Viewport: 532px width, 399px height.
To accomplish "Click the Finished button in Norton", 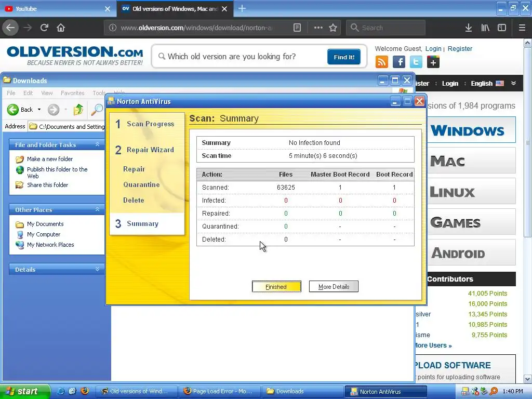I will pos(276,287).
